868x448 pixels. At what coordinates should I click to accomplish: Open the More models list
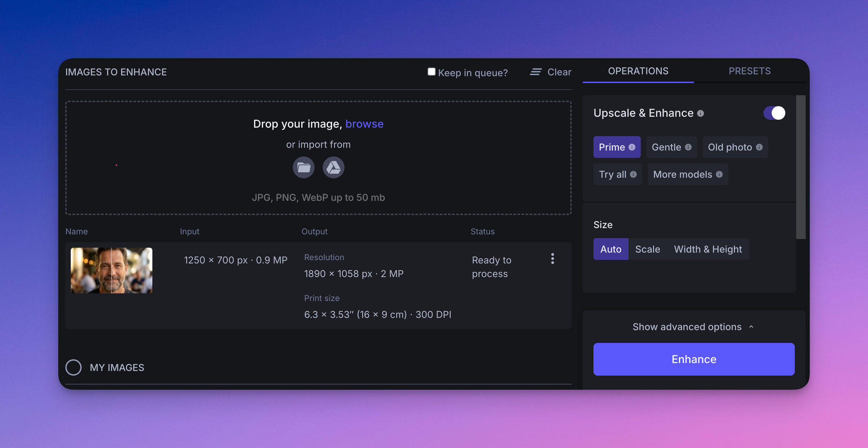point(682,175)
